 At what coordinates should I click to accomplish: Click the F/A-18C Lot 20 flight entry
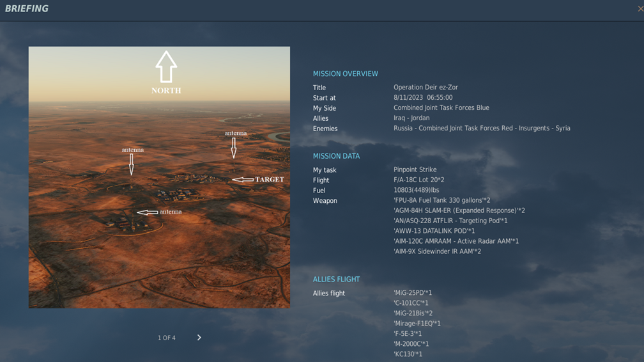coord(418,180)
